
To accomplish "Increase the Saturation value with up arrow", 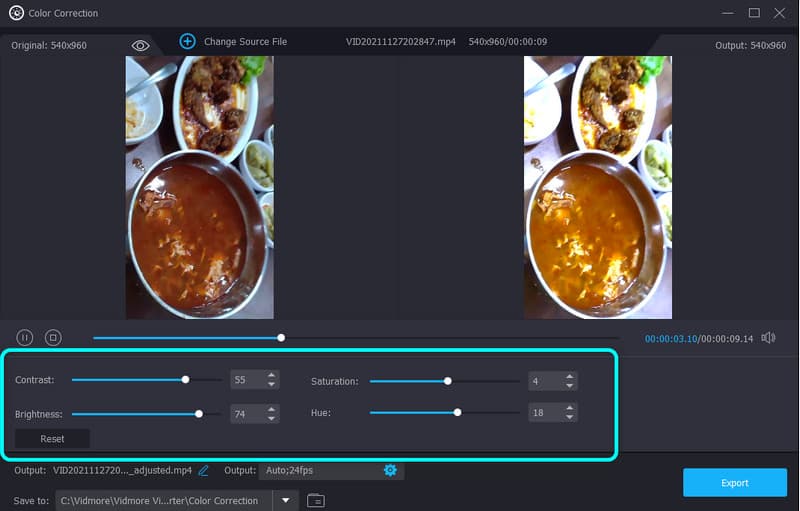I will 569,376.
